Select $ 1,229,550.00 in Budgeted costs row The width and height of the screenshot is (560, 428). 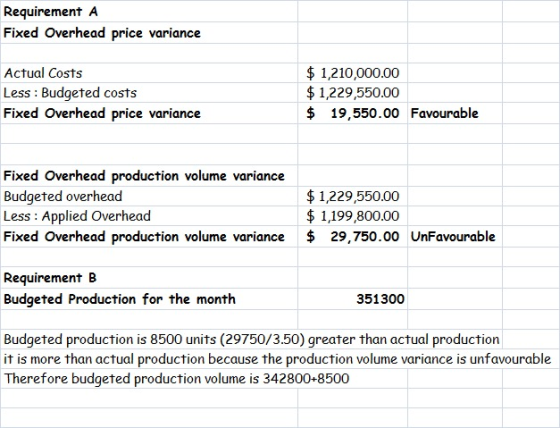tap(352, 93)
